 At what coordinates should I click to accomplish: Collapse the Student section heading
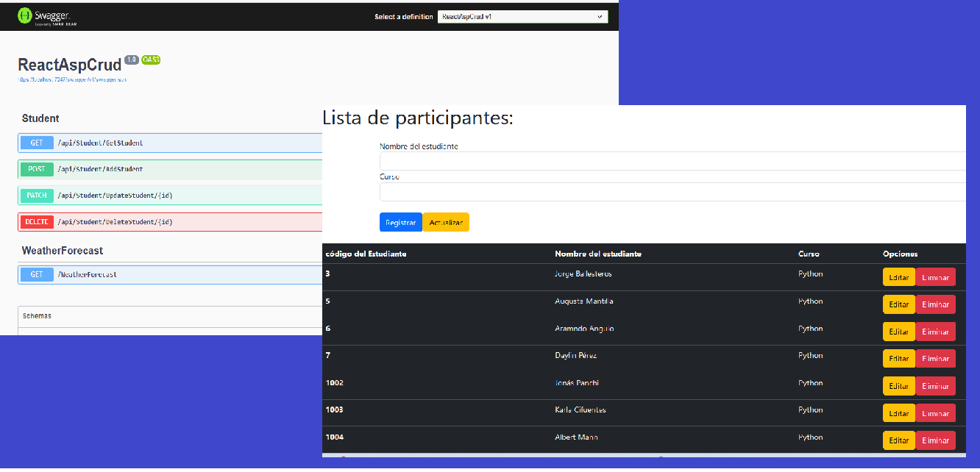tap(40, 118)
